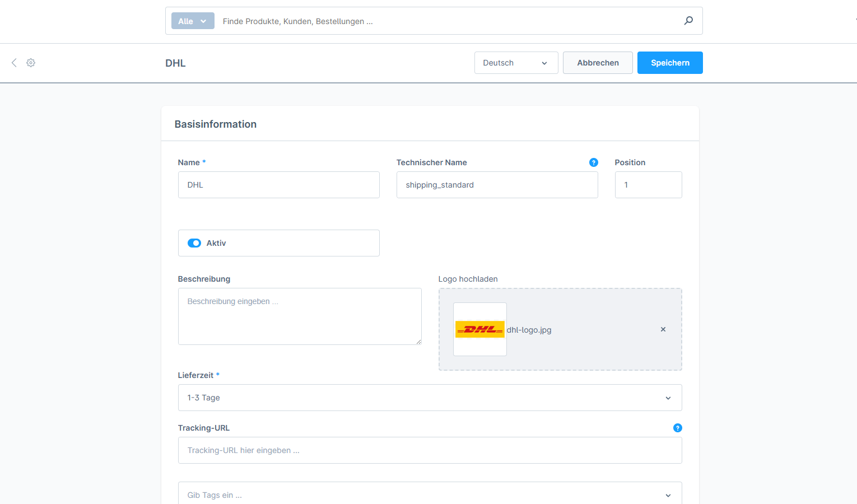Open the Deutsch language selector
Screen dimensions: 857x504
pos(515,63)
